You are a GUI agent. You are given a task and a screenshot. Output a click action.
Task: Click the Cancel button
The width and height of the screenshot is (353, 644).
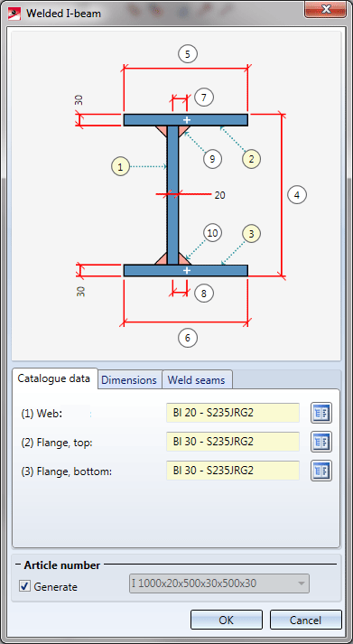point(306,620)
